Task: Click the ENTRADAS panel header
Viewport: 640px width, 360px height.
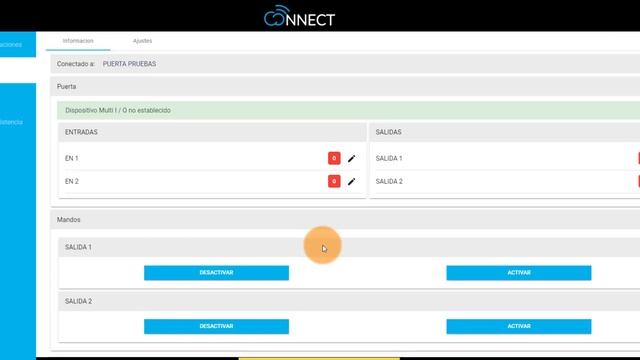Action: click(212, 132)
